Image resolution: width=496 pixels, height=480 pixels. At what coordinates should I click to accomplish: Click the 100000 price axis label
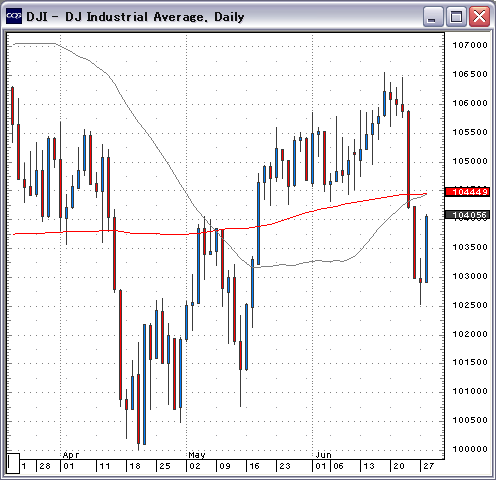tap(470, 449)
